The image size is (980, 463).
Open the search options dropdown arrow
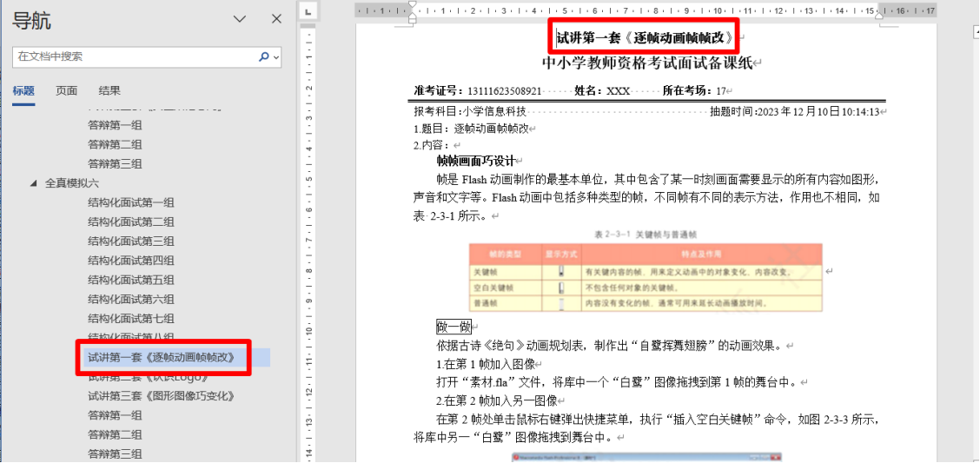tap(276, 56)
